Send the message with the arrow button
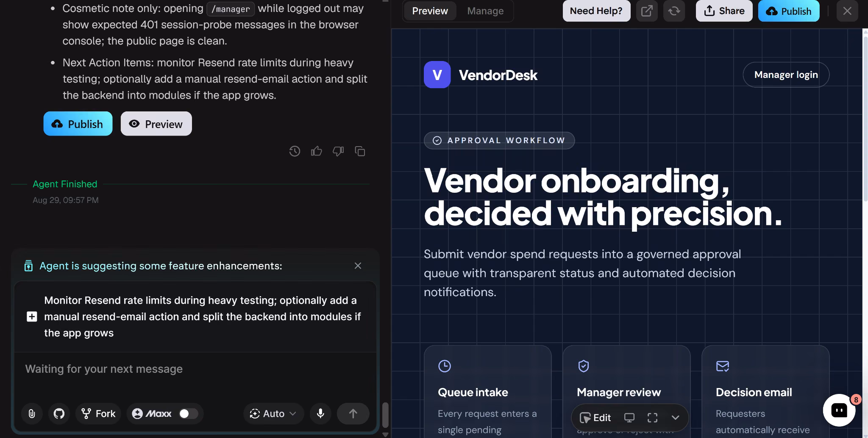Viewport: 868px width, 438px height. (353, 413)
